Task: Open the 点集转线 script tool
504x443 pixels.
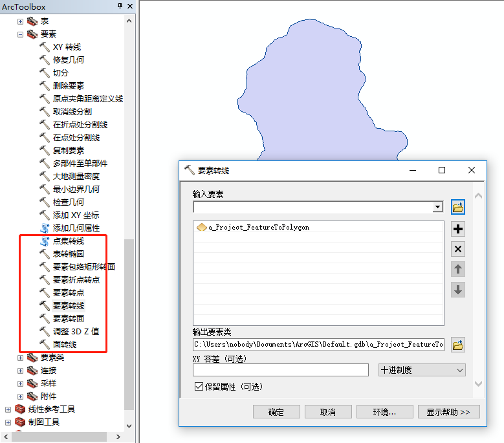Action: pos(68,241)
